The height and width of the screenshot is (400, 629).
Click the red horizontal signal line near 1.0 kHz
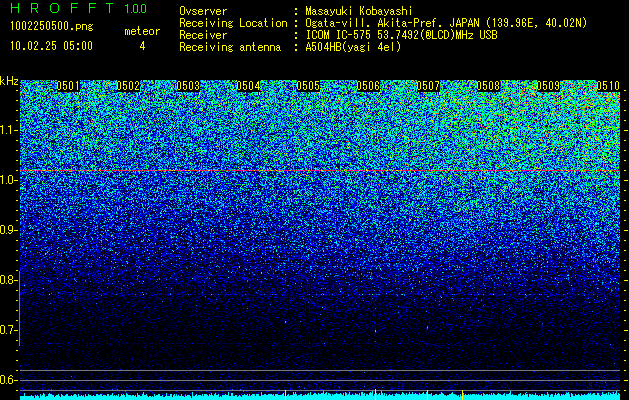(320, 171)
